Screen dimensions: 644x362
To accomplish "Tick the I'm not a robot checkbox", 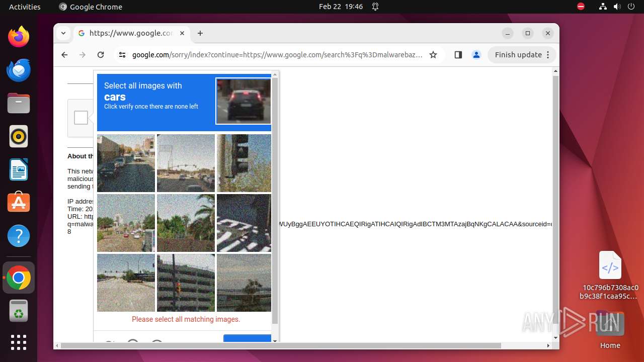I will click(x=81, y=118).
